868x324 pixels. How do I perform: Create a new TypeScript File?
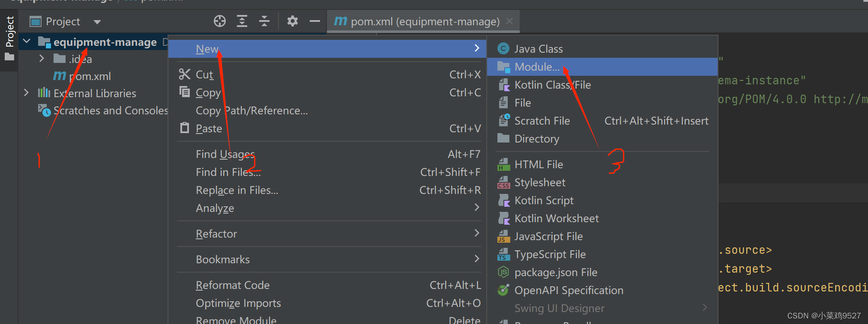click(x=602, y=254)
